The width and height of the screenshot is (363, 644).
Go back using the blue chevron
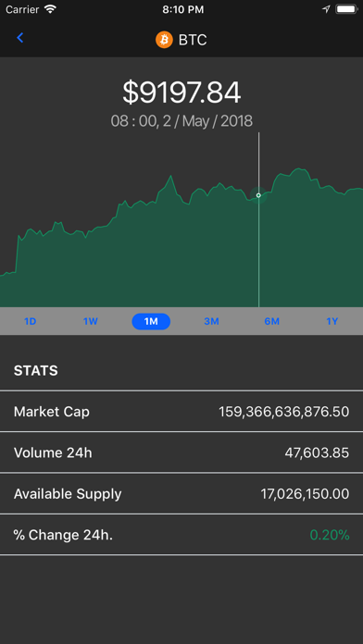19,38
